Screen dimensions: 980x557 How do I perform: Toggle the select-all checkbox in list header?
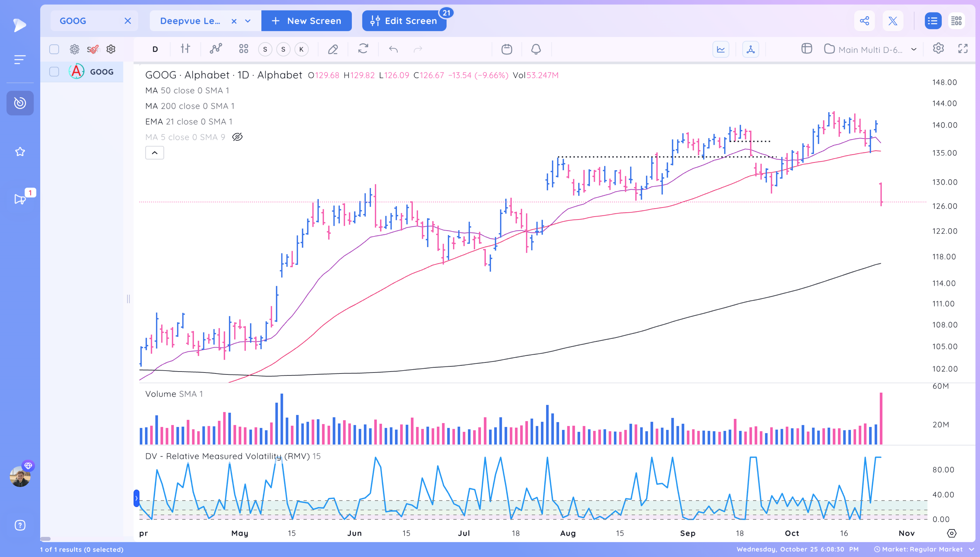point(54,49)
